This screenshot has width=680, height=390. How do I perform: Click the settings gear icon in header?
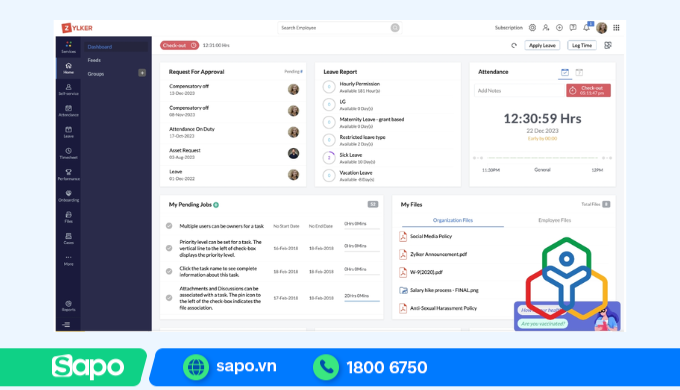(x=532, y=28)
